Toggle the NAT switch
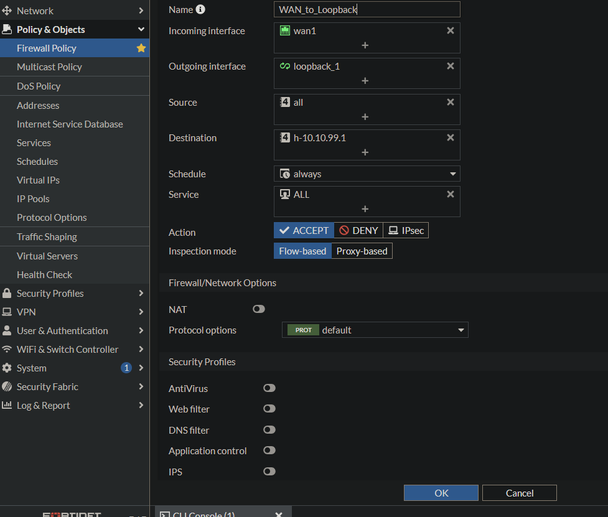This screenshot has width=608, height=517. (x=259, y=309)
